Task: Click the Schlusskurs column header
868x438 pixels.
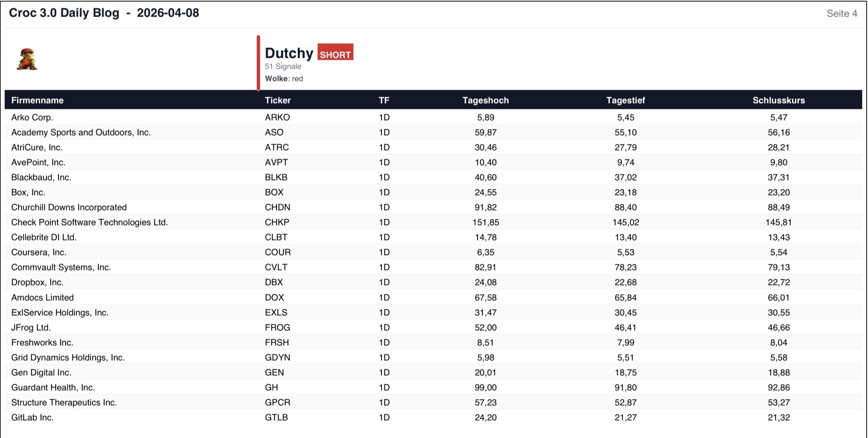Action: coord(778,100)
